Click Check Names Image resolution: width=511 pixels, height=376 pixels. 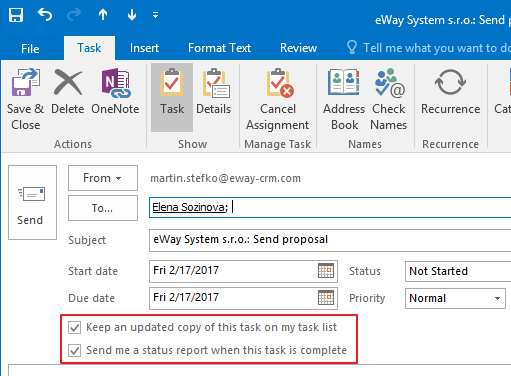[389, 99]
